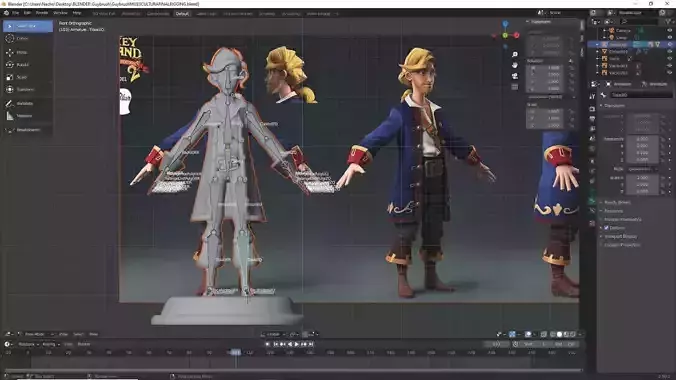Switch to the Default workspace tab
The height and width of the screenshot is (380, 676).
(x=182, y=14)
